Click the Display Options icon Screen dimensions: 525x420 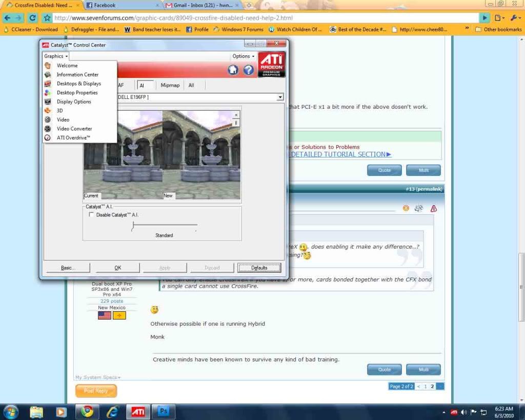[48, 102]
